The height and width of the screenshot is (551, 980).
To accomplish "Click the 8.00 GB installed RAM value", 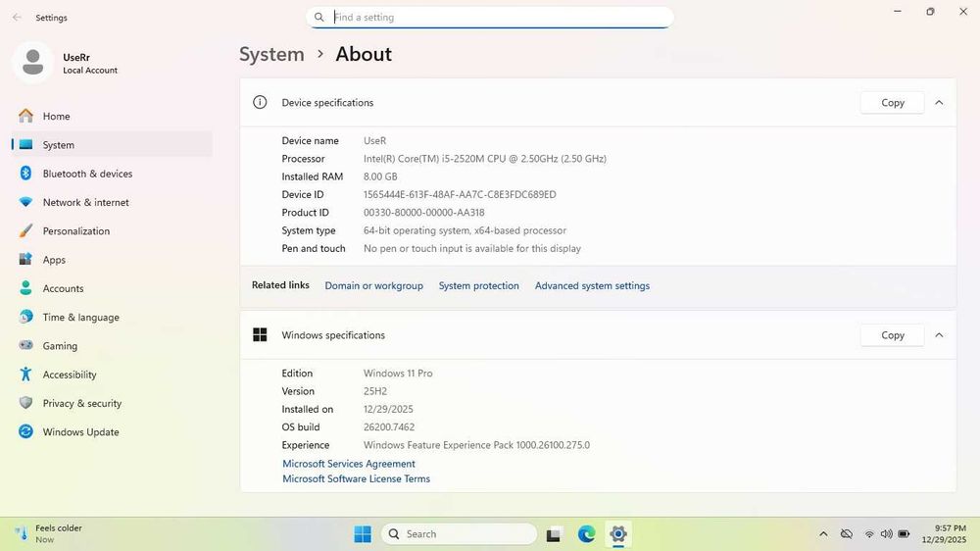I will click(380, 176).
